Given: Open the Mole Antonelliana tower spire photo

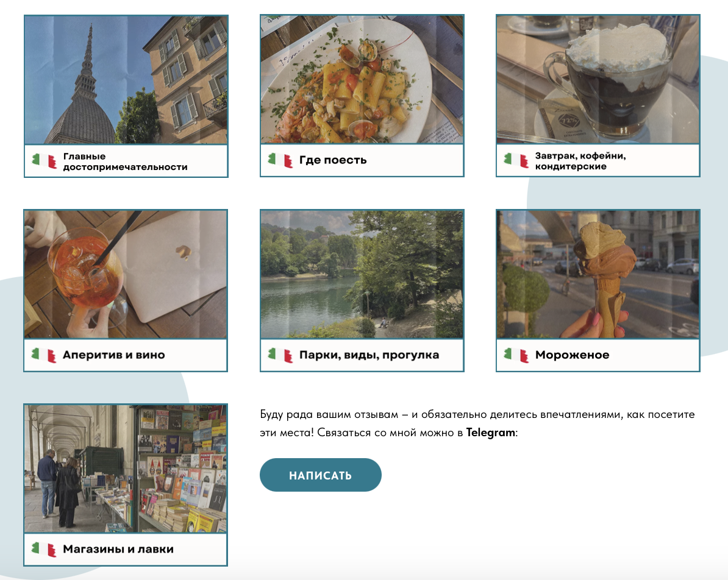Looking at the screenshot, I should click(x=126, y=80).
